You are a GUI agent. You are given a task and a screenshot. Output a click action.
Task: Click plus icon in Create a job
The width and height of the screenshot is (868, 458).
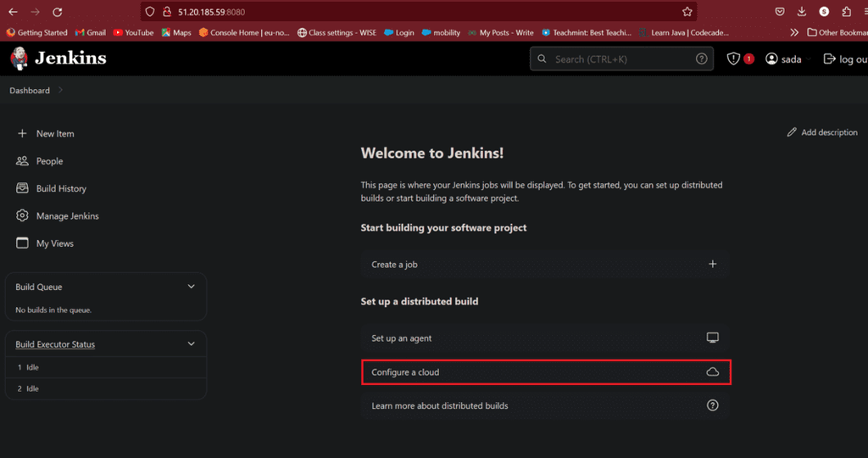[712, 264]
